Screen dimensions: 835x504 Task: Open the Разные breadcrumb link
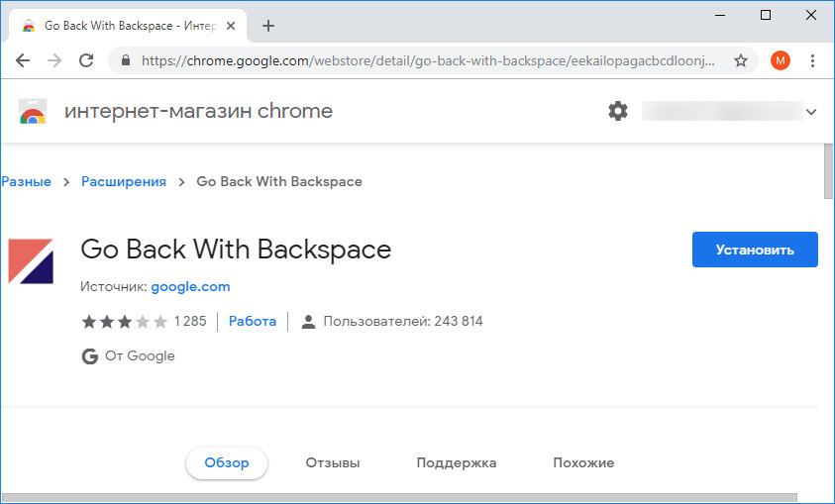26,181
